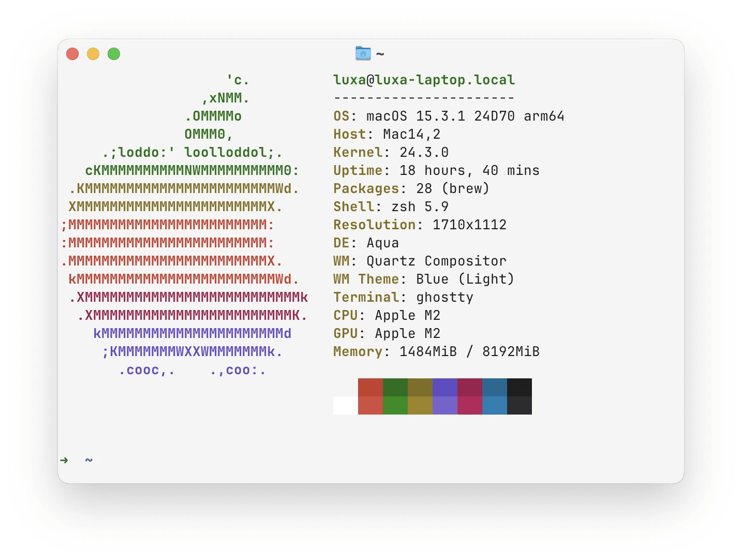Image resolution: width=742 pixels, height=560 pixels.
Task: Click the bright blue color swatch
Action: [x=494, y=405]
